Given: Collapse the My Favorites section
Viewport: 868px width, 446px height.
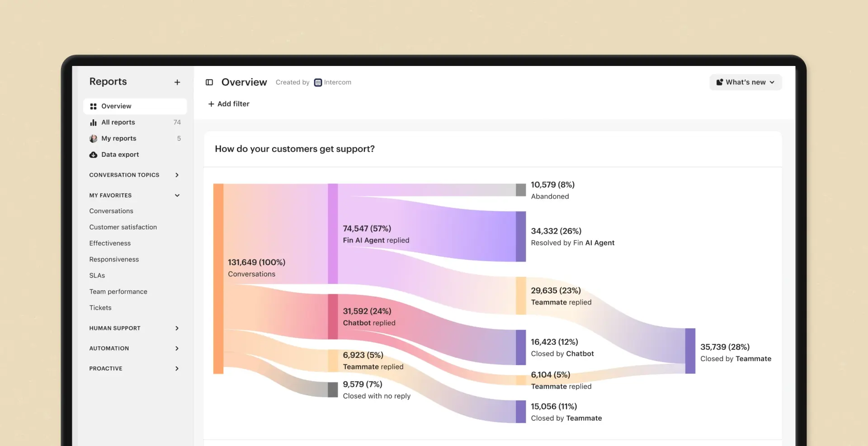Looking at the screenshot, I should tap(177, 195).
